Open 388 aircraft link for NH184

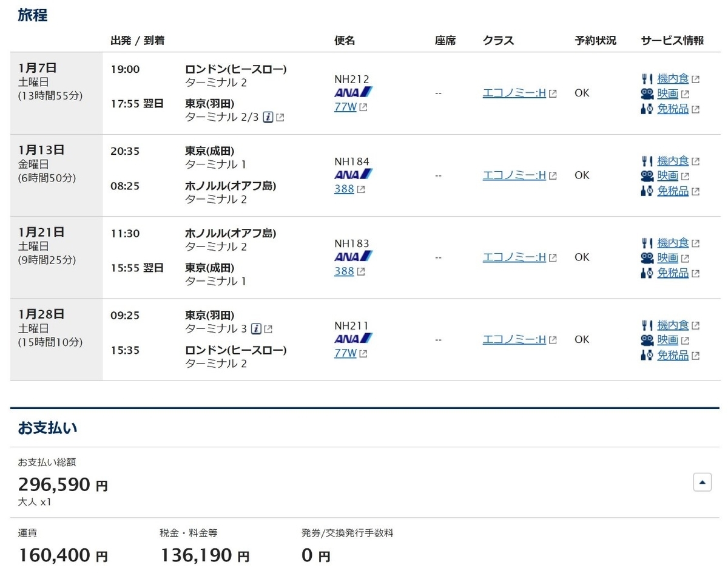point(344,189)
